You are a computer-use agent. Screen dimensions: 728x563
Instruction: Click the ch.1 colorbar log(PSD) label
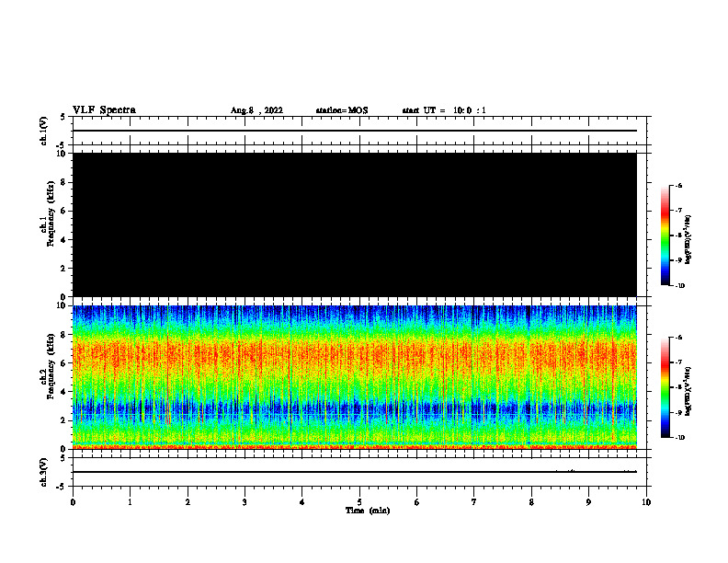pyautogui.click(x=688, y=239)
